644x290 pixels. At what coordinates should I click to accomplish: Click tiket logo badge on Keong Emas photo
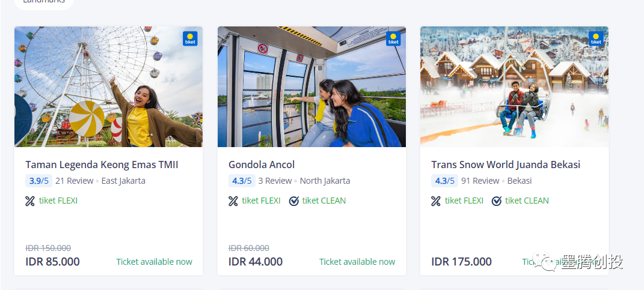point(190,38)
